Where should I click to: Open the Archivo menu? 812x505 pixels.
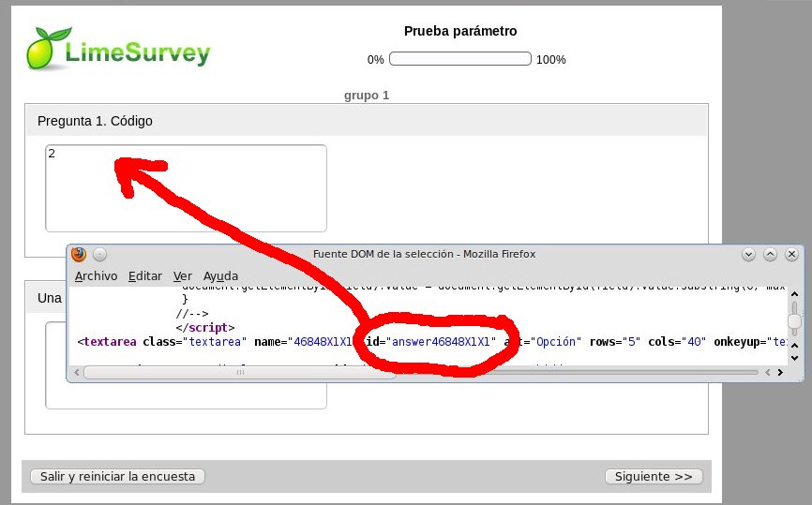tap(96, 276)
